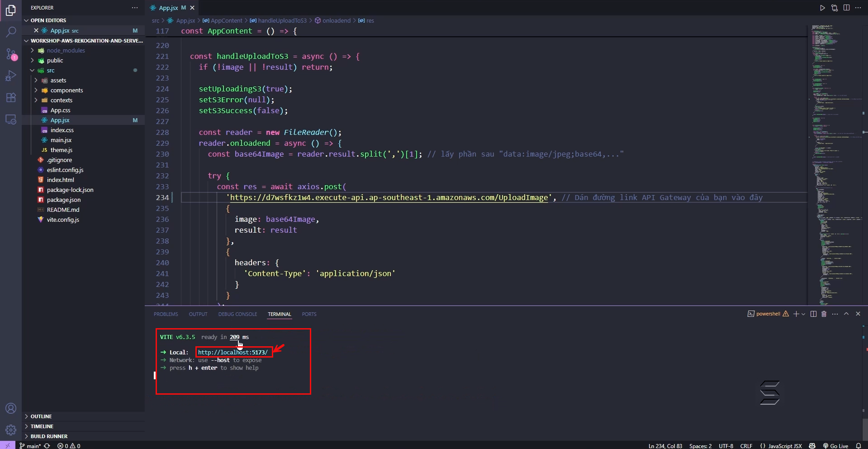Click the Copilot status icon in status bar
Screen dimensions: 868x449
click(812, 446)
